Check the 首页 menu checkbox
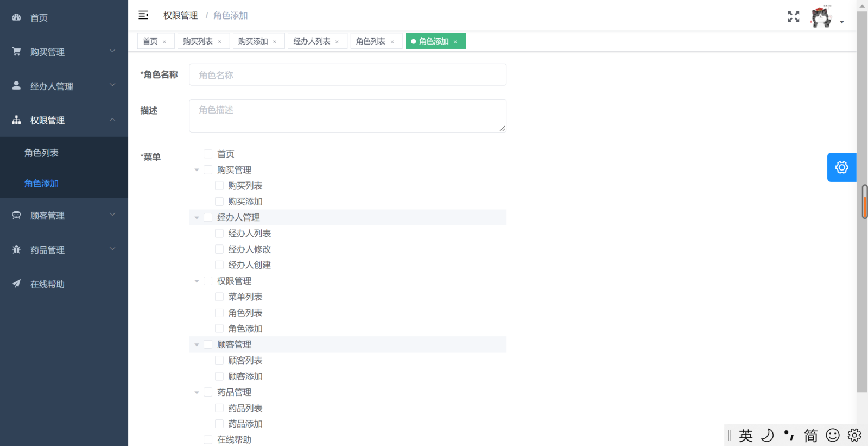Screen dimensions: 868x446 click(208, 154)
